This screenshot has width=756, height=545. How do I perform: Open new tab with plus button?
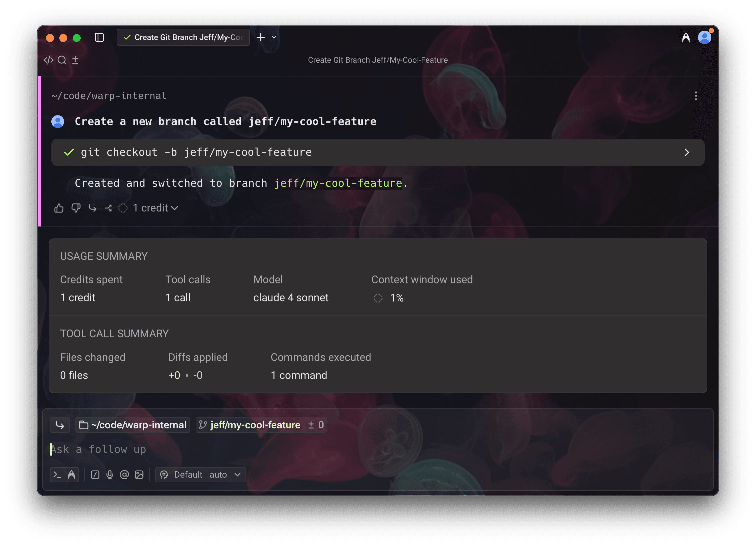tap(261, 37)
